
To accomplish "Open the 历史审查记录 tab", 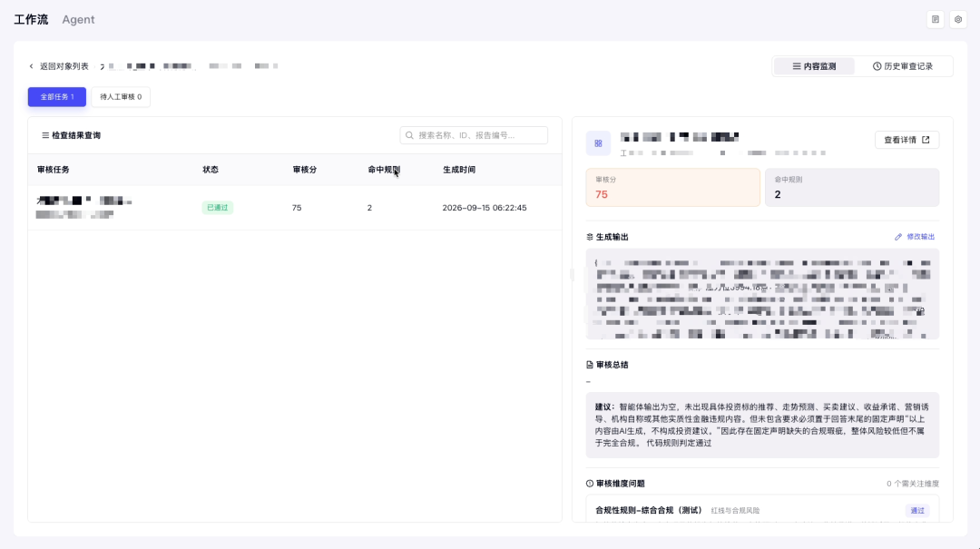I will [x=903, y=66].
